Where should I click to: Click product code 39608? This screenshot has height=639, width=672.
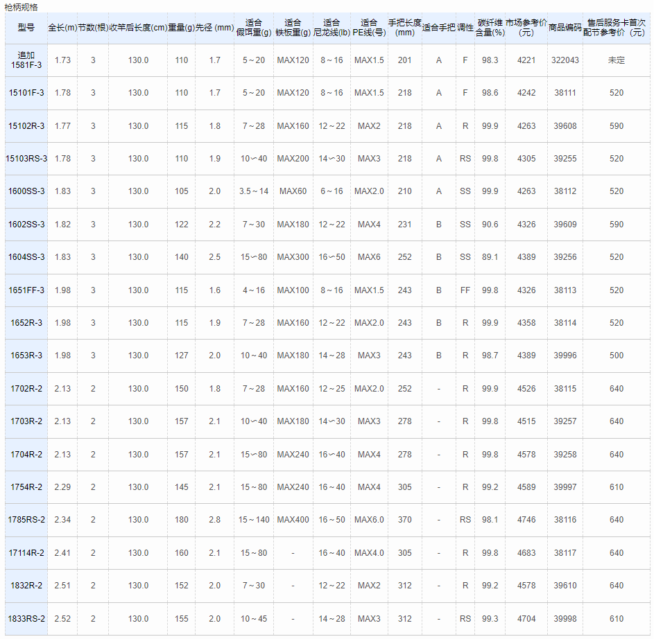click(x=565, y=126)
